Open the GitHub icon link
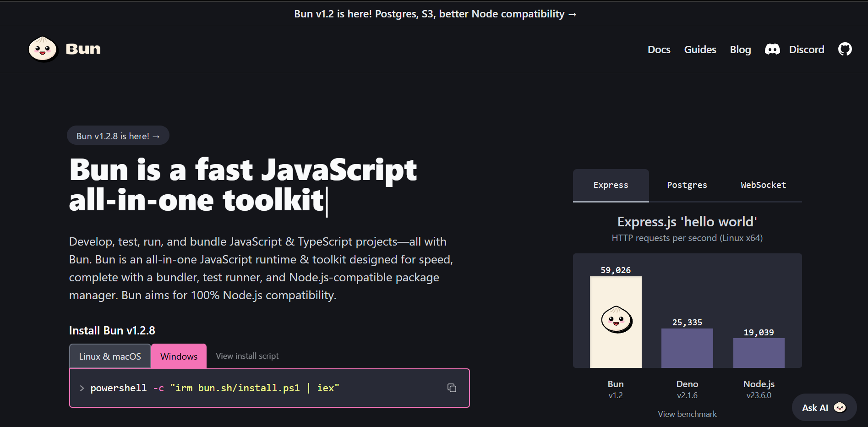 (845, 49)
